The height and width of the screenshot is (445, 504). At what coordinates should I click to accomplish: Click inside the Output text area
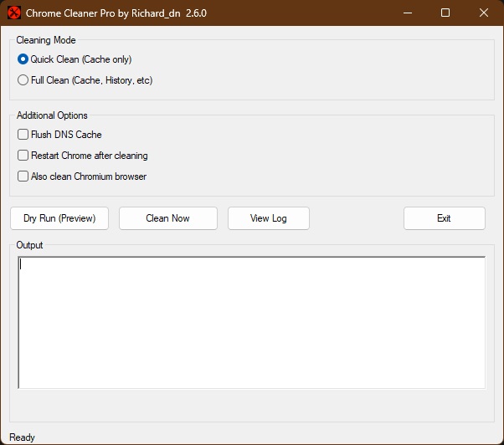tap(252, 323)
